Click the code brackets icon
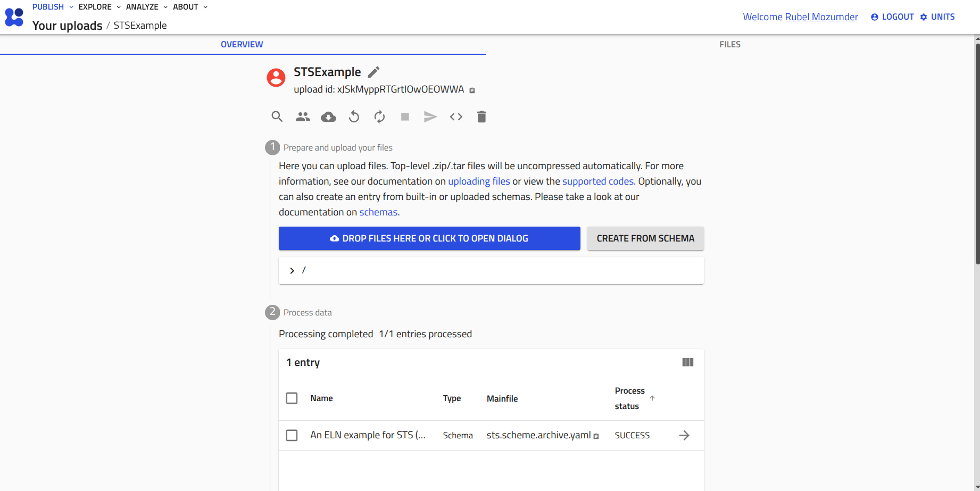980x491 pixels. [x=456, y=116]
